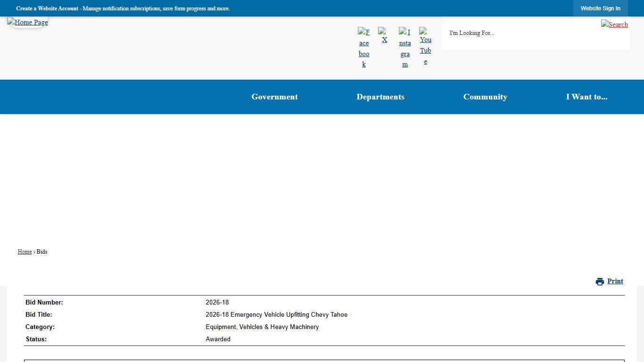Click the Equipment, Vehicles & Heavy Machinery category
Viewport: 644px width, 362px height.
tap(262, 327)
